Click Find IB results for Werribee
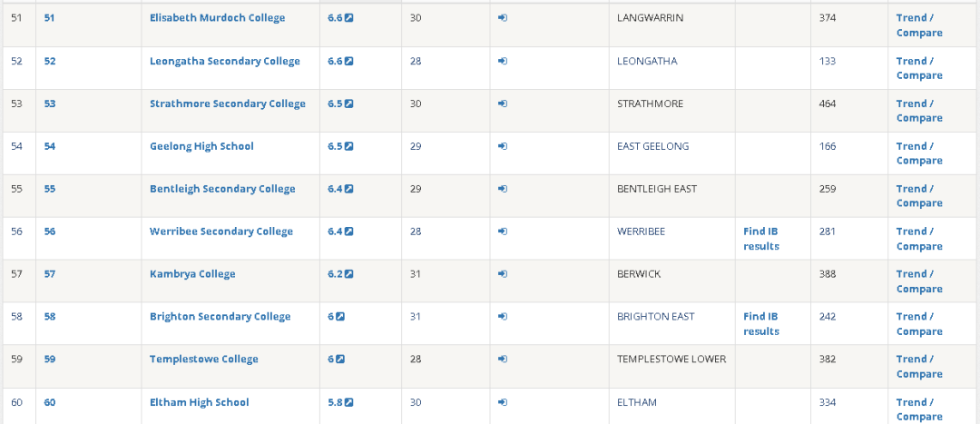The width and height of the screenshot is (980, 424). coord(760,239)
